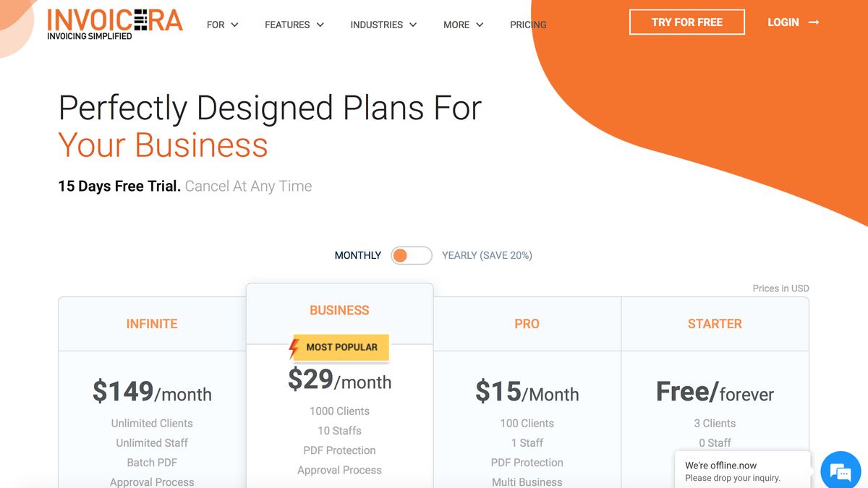Go to the Pricing page
This screenshot has height=488, width=868.
pos(528,25)
